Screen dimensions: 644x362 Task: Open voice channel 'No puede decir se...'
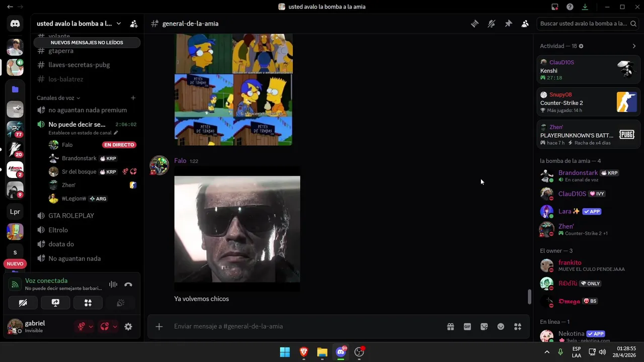pyautogui.click(x=77, y=124)
